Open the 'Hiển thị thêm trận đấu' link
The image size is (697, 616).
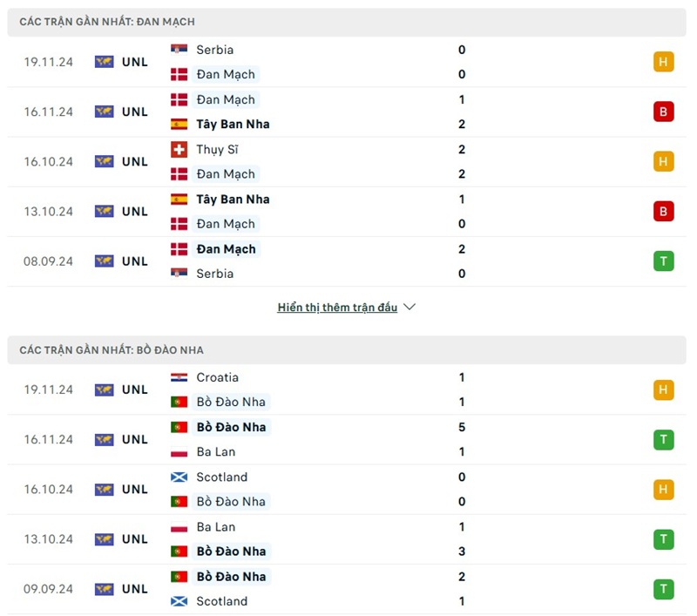coord(337,308)
